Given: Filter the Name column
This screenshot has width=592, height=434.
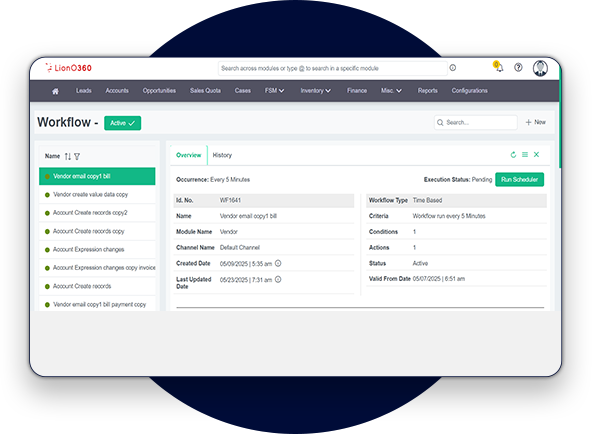Looking at the screenshot, I should [77, 156].
